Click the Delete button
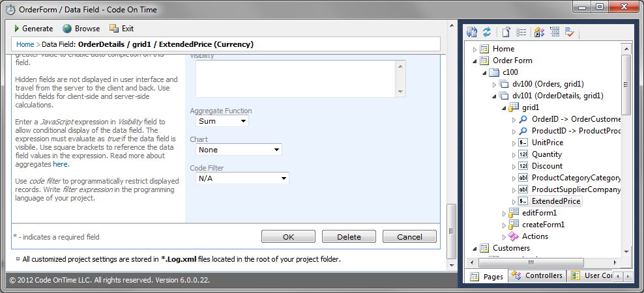Screen dimensions: 644x293 349,236
